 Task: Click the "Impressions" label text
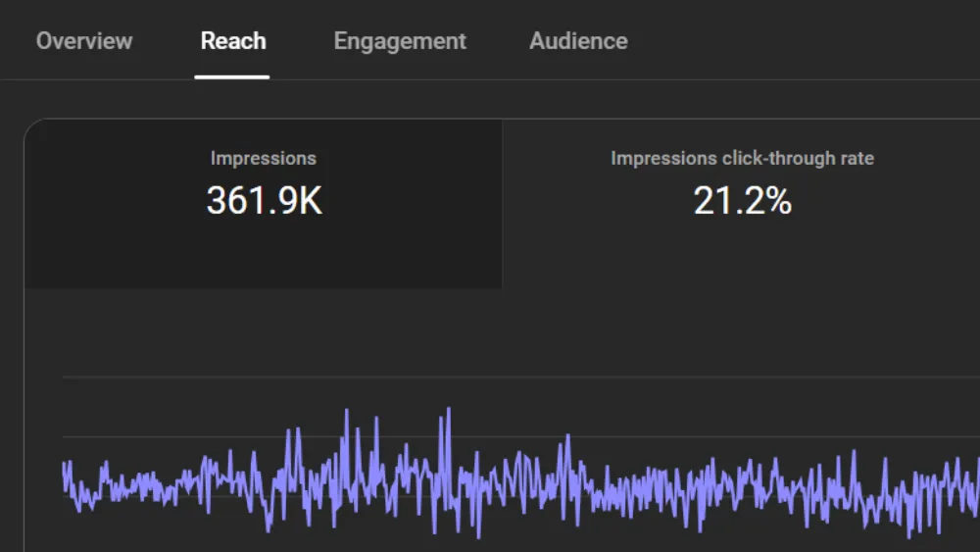264,158
